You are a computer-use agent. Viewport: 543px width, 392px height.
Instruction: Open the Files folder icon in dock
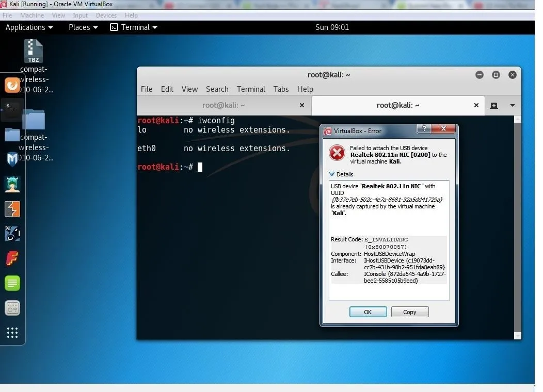coord(12,135)
